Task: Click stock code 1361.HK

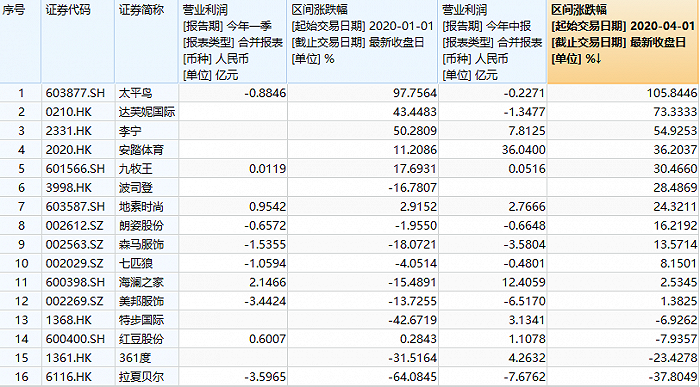Action: pyautogui.click(x=68, y=358)
